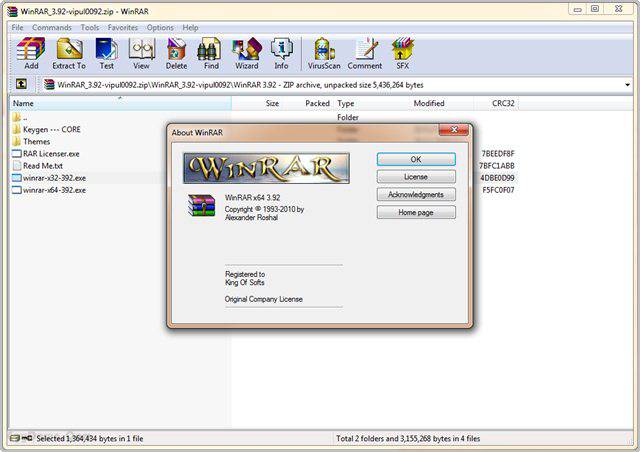The width and height of the screenshot is (640, 452).
Task: Click WinRAR books icon in About dialog
Action: pos(201,205)
